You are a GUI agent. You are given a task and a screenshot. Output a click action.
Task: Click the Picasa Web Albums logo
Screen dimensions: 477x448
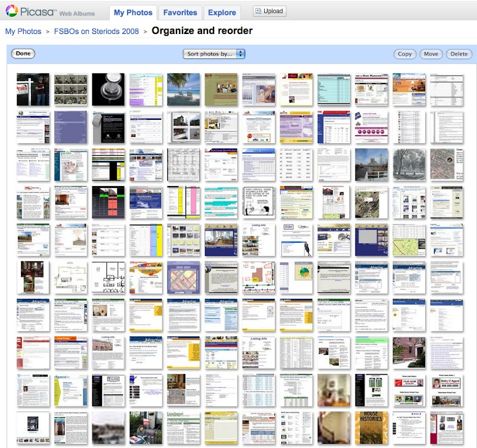(x=51, y=11)
